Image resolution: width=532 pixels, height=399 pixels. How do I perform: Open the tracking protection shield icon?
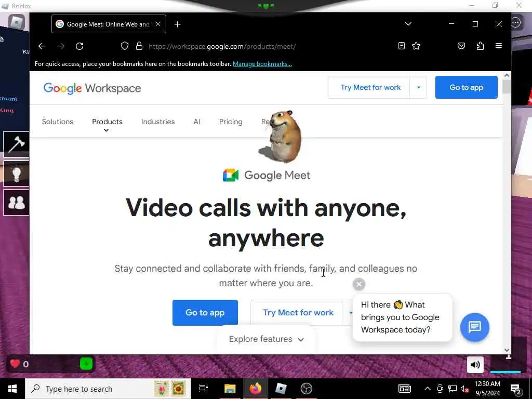click(x=125, y=46)
